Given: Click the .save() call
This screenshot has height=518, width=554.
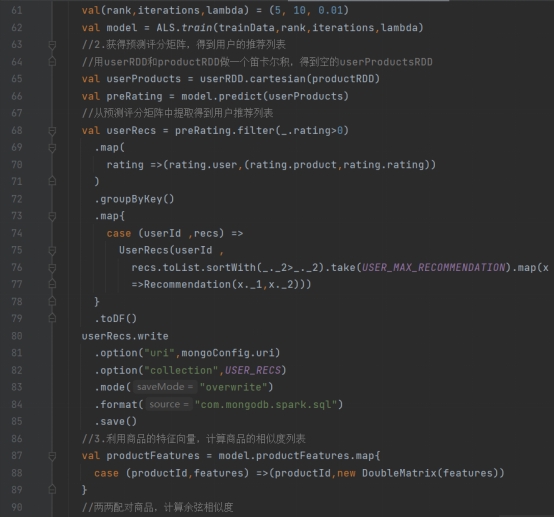Looking at the screenshot, I should 116,422.
